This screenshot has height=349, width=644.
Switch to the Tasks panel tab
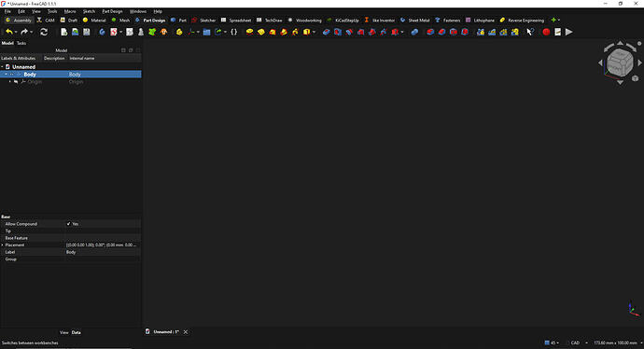21,43
